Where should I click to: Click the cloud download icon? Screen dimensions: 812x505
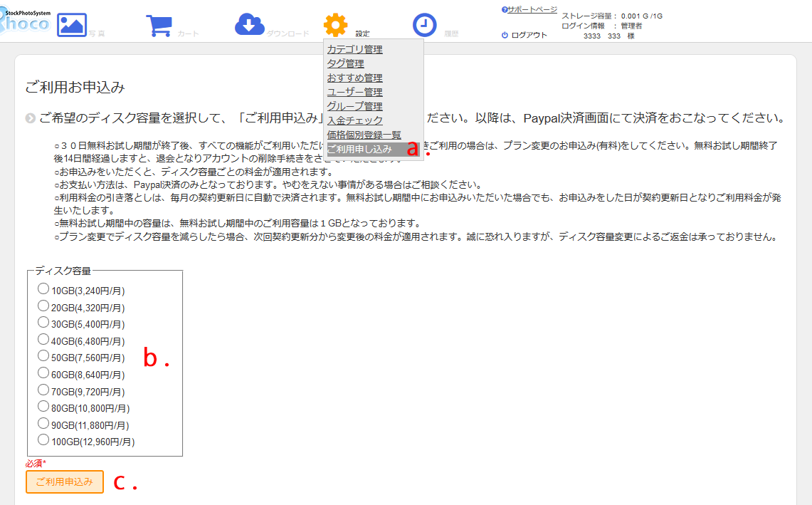click(x=249, y=25)
